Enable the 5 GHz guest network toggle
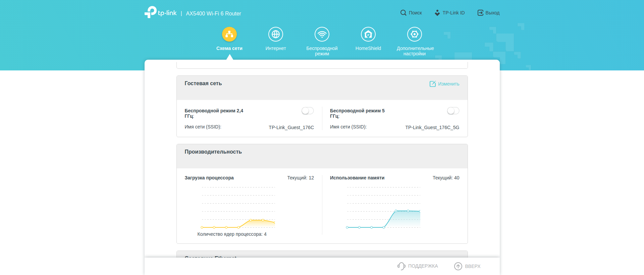This screenshot has width=644, height=275. 453,111
